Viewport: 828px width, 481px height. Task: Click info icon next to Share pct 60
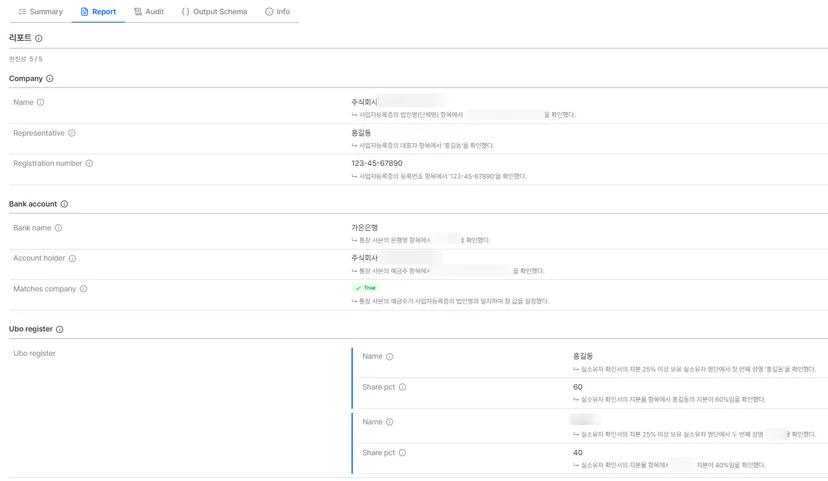click(402, 387)
